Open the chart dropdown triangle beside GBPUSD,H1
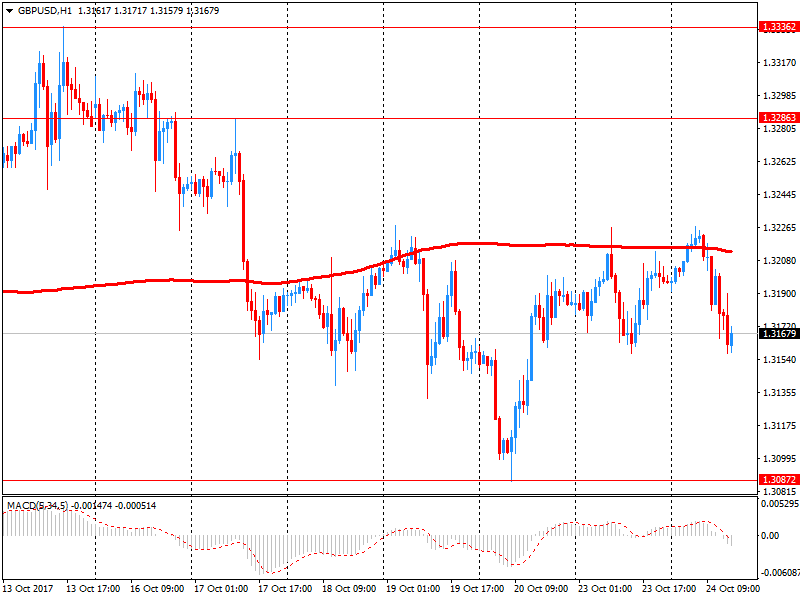This screenshot has height=600, width=800. coord(10,11)
